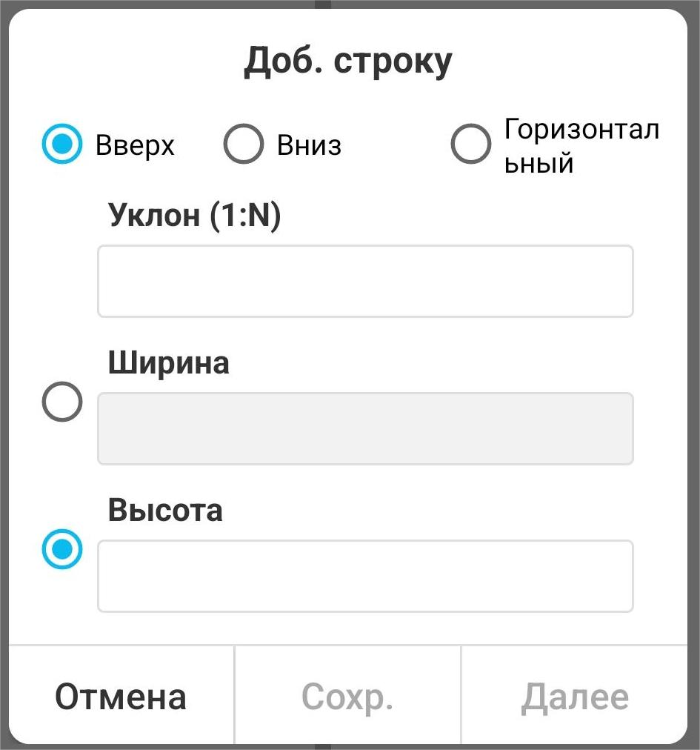Click the Ширина field label
Image resolution: width=700 pixels, height=750 pixels.
click(169, 363)
